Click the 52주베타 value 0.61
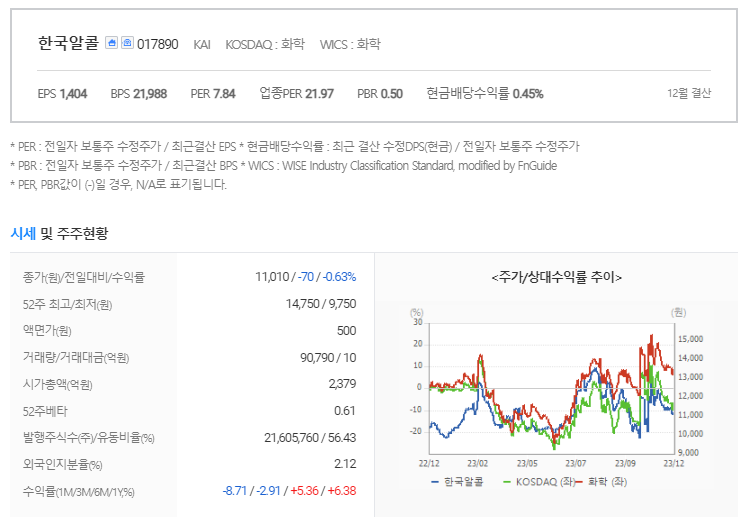This screenshot has width=743, height=517. tap(344, 411)
